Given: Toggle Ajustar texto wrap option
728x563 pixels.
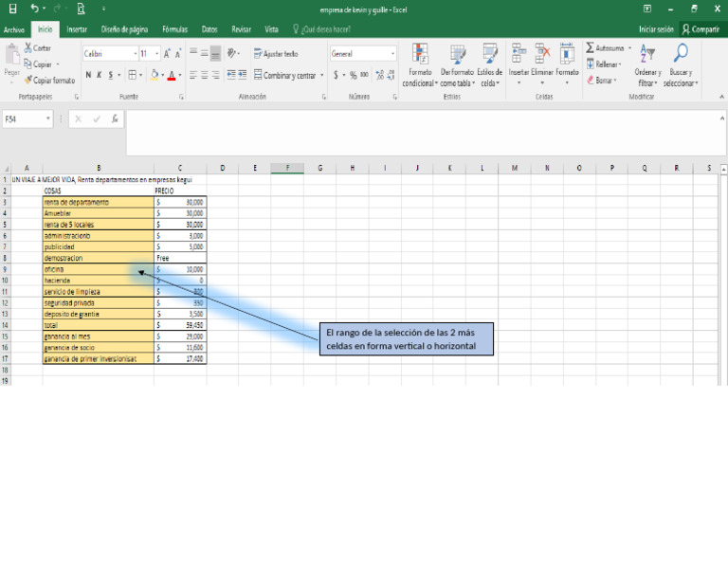Looking at the screenshot, I should pos(275,54).
